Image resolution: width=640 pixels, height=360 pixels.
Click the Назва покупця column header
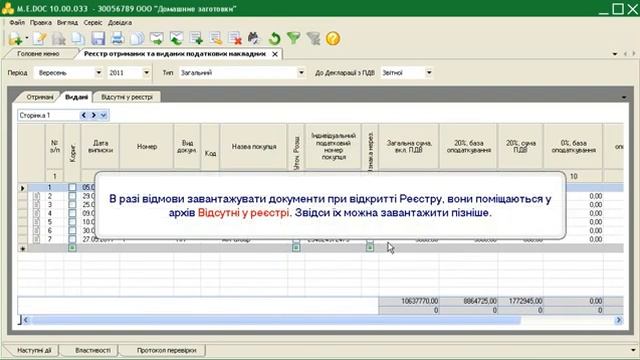click(x=254, y=147)
